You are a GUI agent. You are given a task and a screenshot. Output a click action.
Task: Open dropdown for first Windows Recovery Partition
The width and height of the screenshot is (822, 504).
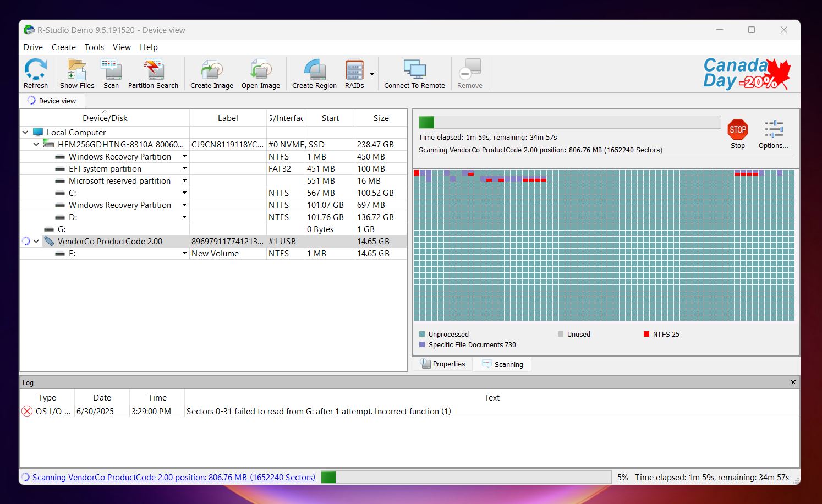[184, 156]
